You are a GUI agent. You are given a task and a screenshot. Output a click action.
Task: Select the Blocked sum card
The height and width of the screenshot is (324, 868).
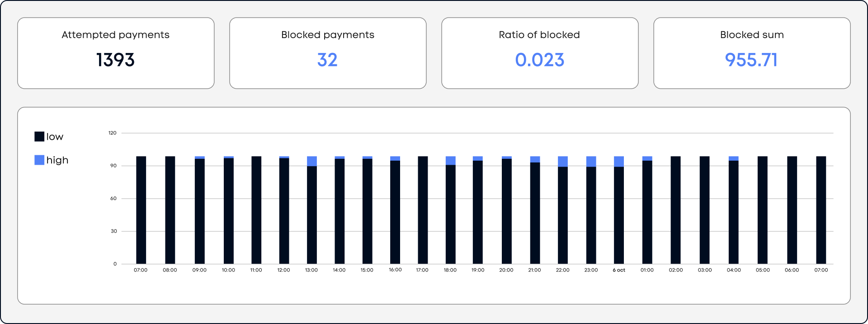752,53
